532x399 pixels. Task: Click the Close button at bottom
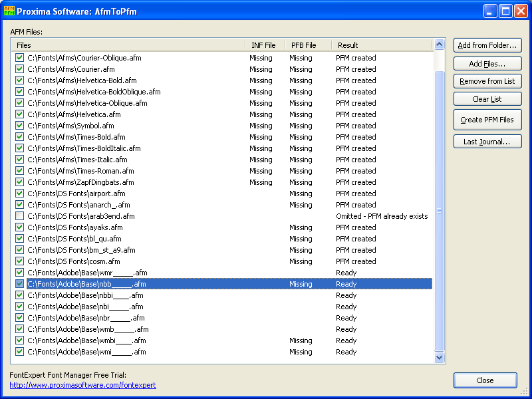485,380
